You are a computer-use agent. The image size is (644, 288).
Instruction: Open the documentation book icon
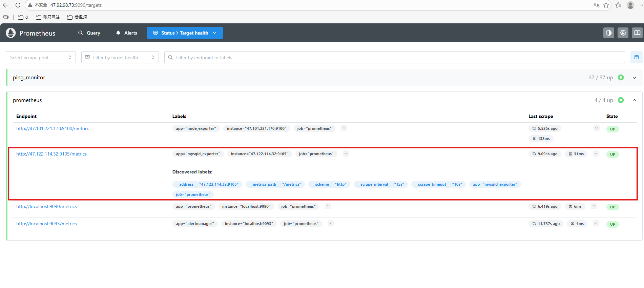[637, 33]
